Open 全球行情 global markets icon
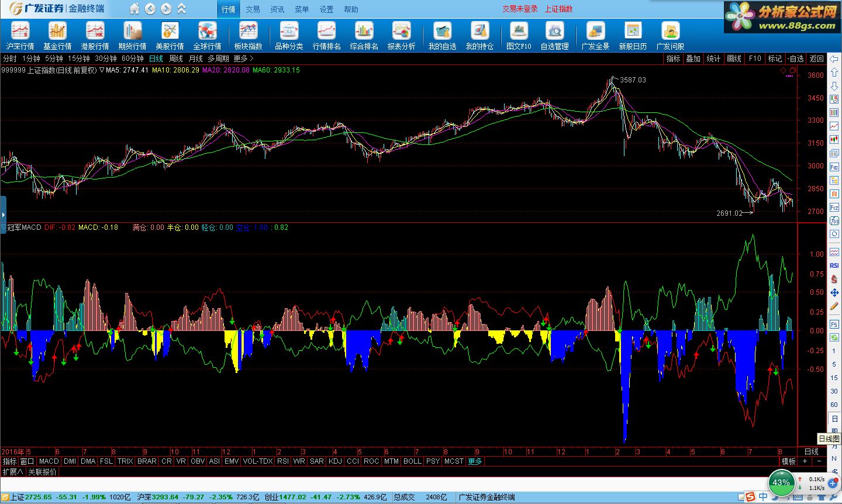Image resolution: width=842 pixels, height=504 pixels. click(207, 36)
